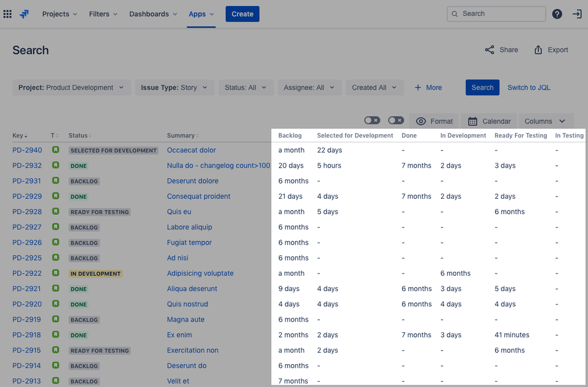Viewport: 588px width, 387px height.
Task: Open the help question mark icon
Action: [x=557, y=14]
